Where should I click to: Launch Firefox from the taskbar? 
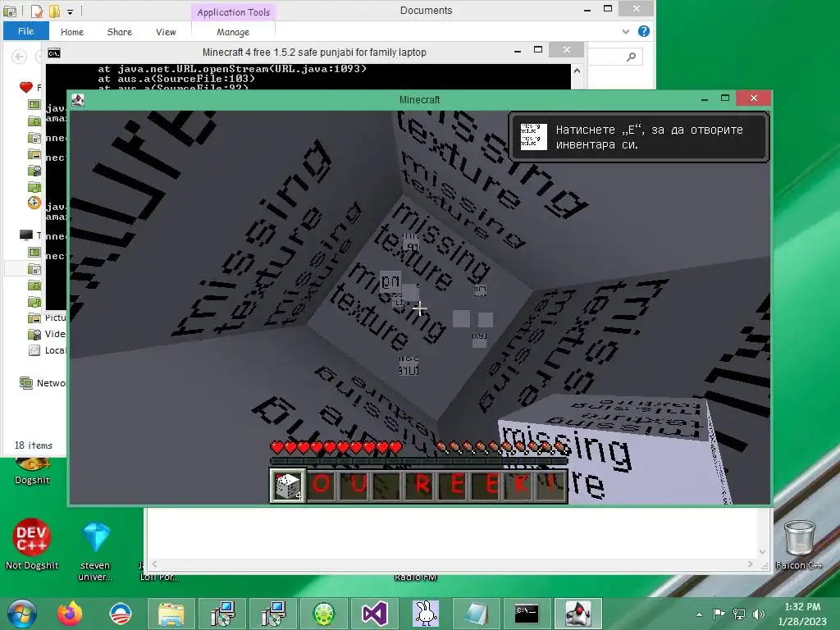click(70, 614)
